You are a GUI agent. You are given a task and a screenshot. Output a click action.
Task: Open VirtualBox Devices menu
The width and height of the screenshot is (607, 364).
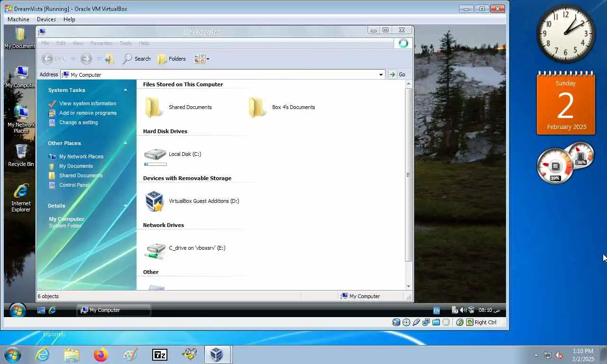[x=46, y=19]
